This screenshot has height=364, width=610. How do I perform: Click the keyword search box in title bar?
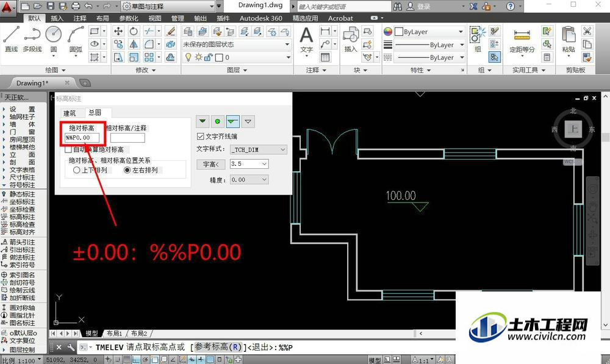tap(344, 7)
